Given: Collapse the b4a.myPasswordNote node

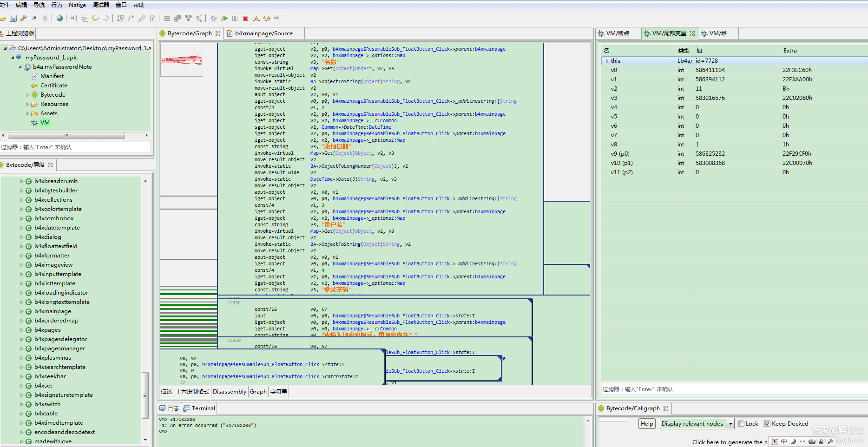Looking at the screenshot, I should 20,67.
